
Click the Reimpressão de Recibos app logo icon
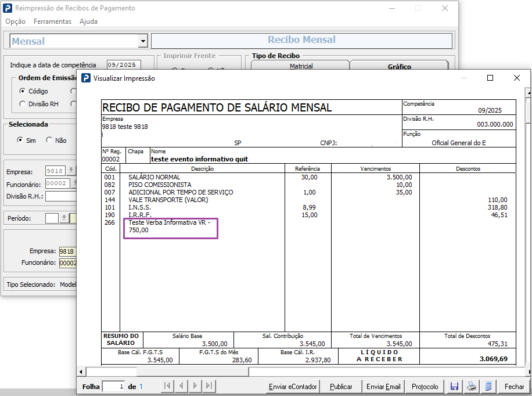[8, 8]
